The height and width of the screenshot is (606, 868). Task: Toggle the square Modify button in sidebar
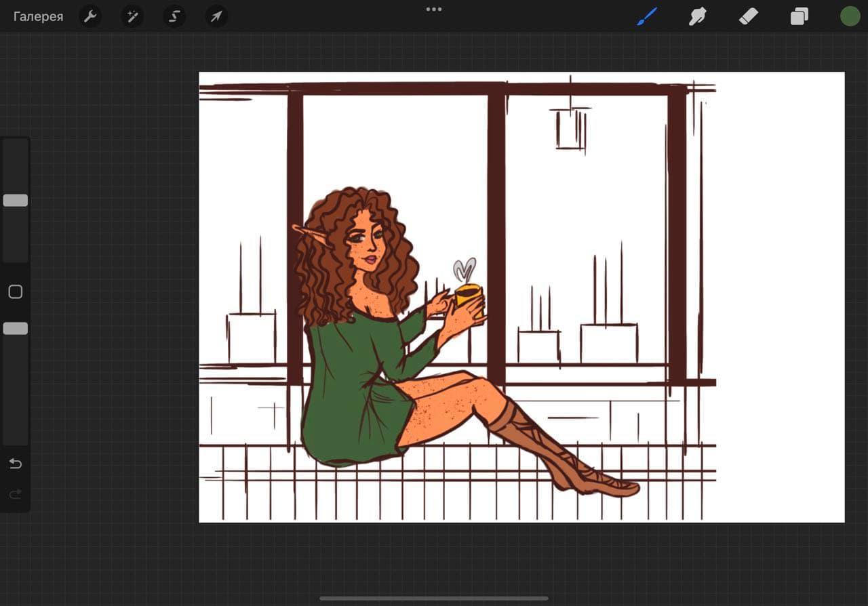pyautogui.click(x=15, y=292)
